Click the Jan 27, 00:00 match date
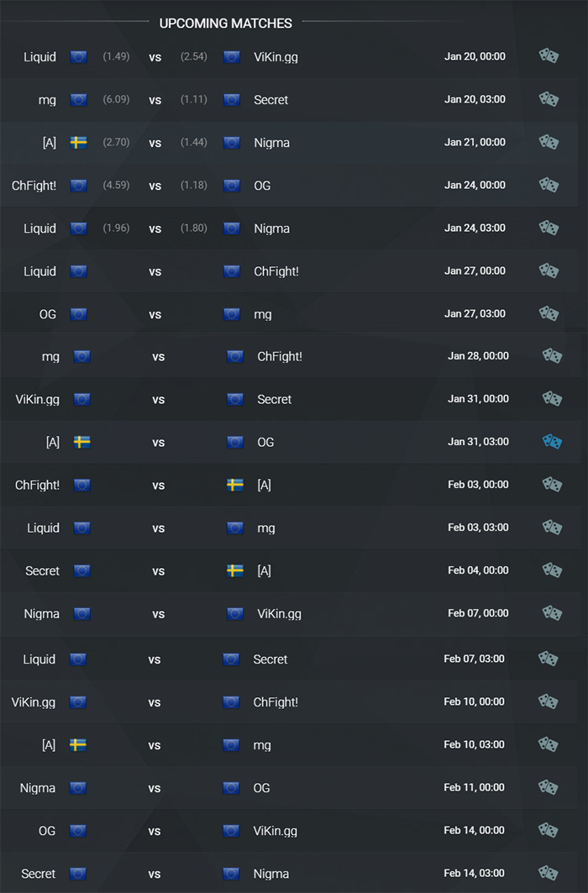 click(475, 271)
